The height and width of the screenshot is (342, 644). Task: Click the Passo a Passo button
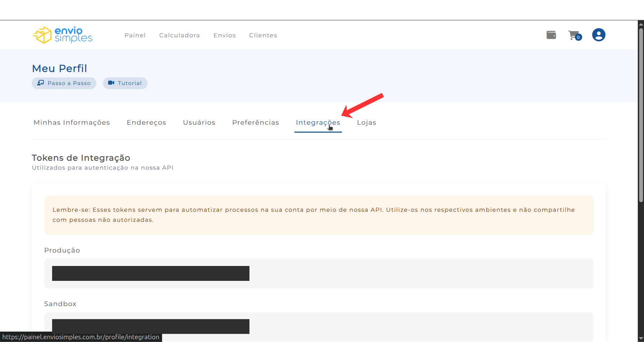coord(64,83)
